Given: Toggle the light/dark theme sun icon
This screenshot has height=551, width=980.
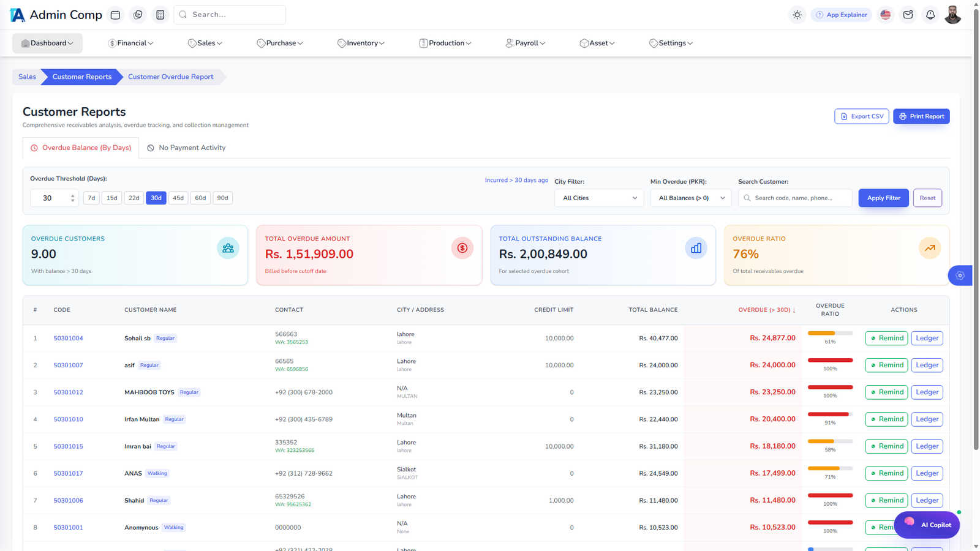Looking at the screenshot, I should pos(797,15).
